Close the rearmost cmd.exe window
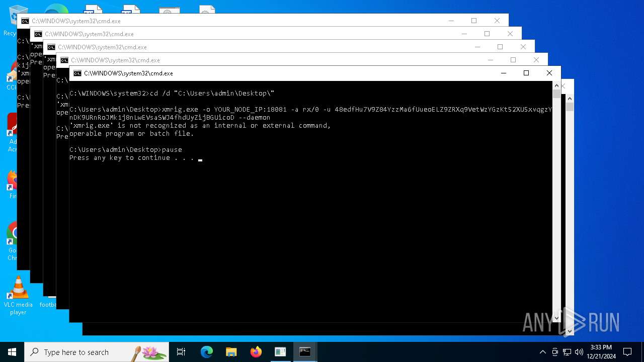Screen dimensions: 644x362 point(497,21)
